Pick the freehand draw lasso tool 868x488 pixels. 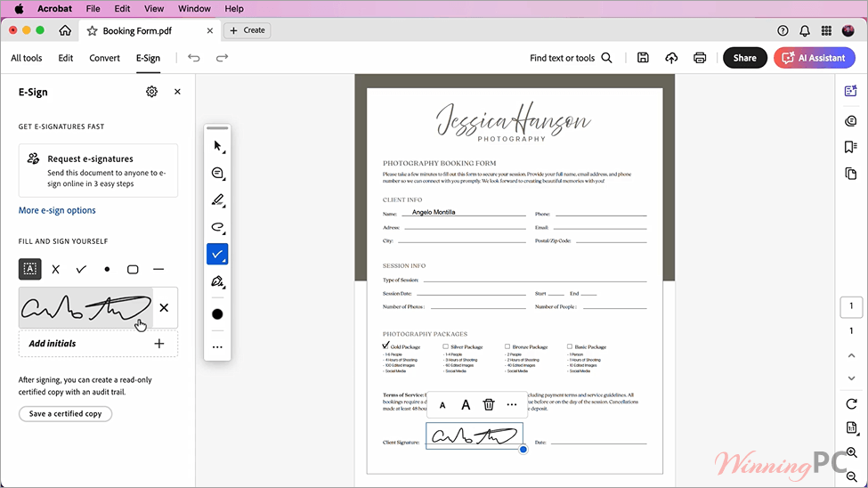(217, 227)
